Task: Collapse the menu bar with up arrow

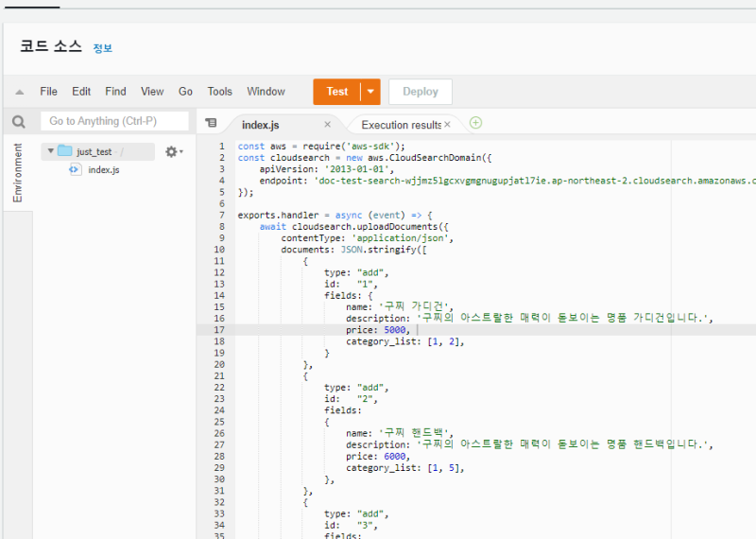Action: click(x=19, y=92)
